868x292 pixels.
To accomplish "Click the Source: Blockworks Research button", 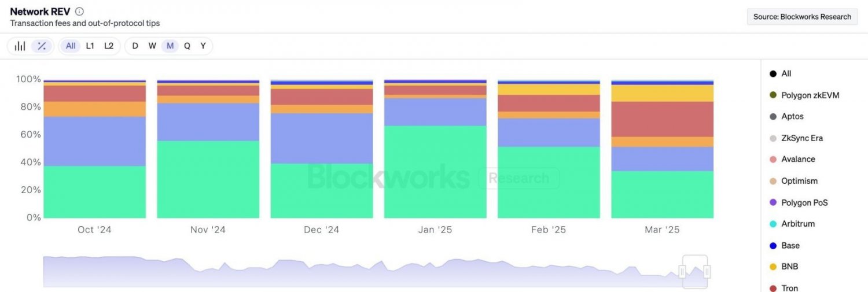I will tap(802, 17).
